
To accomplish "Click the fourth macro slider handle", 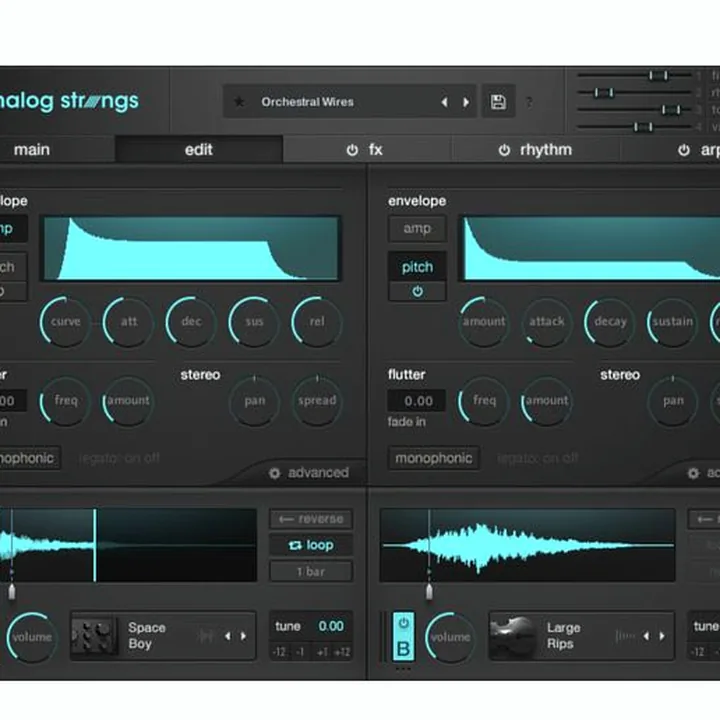I will pyautogui.click(x=643, y=127).
